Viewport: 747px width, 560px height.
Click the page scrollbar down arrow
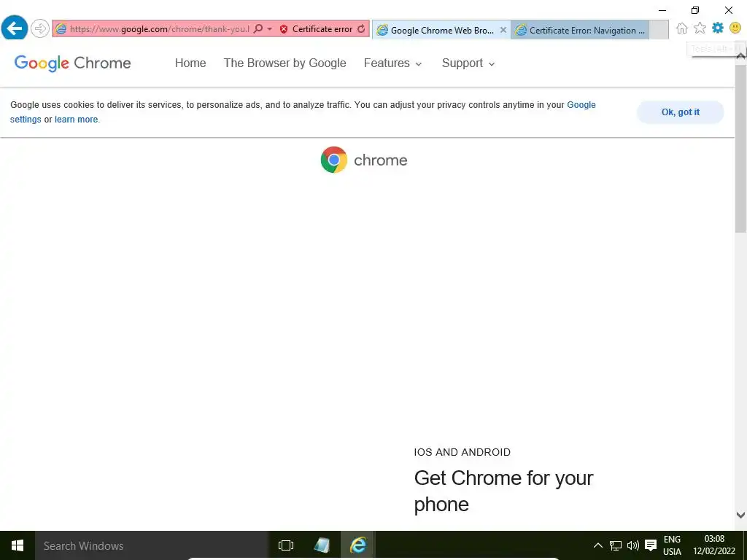(740, 515)
